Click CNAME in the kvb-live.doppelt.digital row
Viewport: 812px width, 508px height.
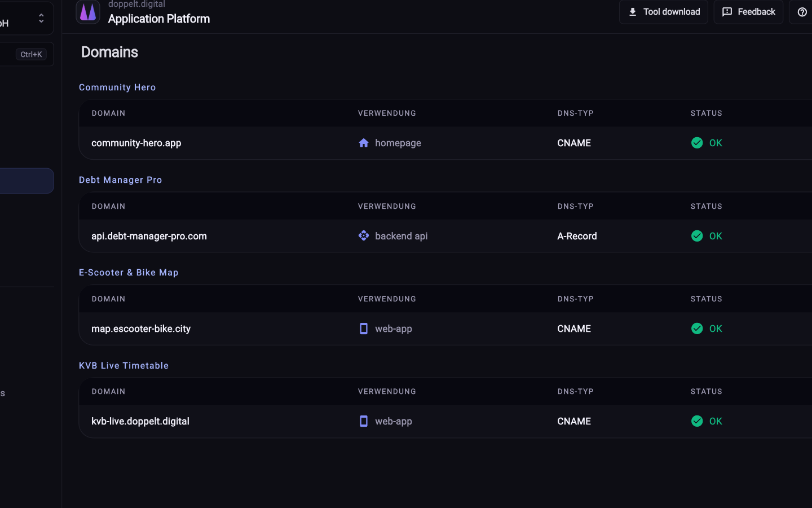point(574,421)
